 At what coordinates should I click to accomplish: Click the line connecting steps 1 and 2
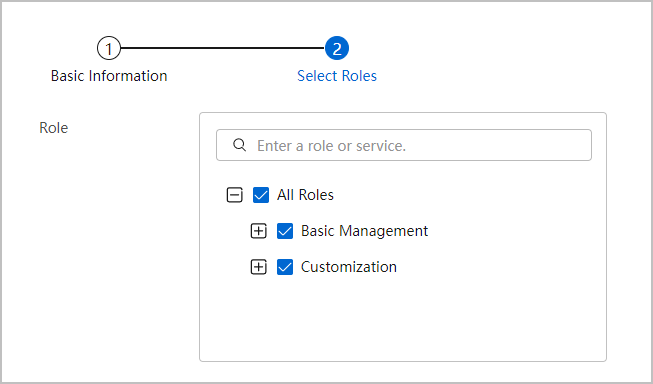222,48
